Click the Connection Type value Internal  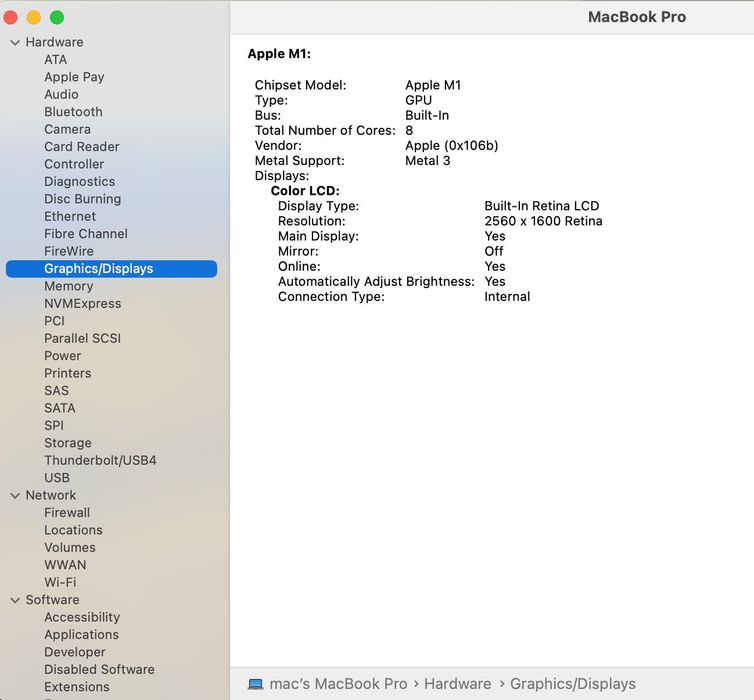point(507,297)
